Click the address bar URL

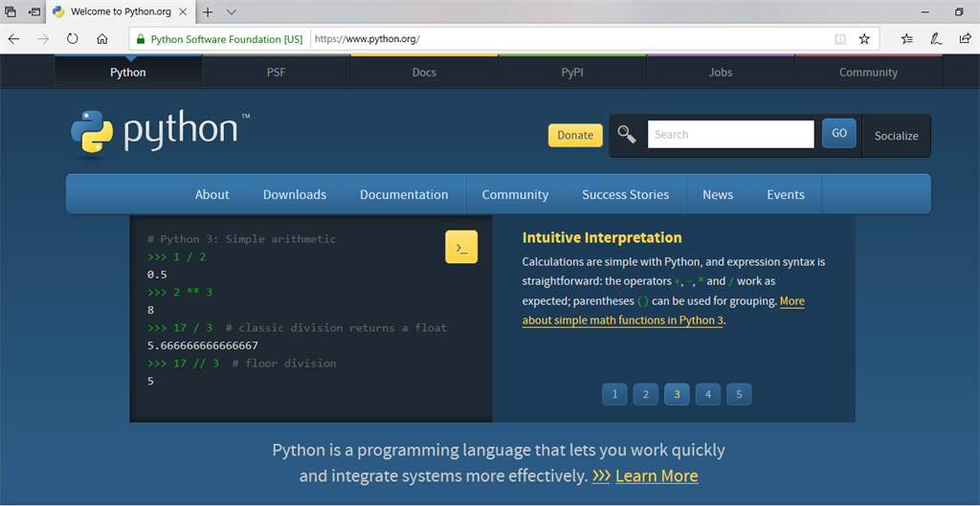coord(367,38)
